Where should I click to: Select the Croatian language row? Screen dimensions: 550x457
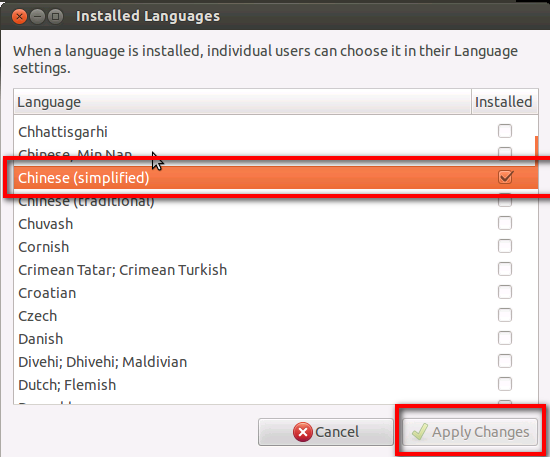coord(276,293)
